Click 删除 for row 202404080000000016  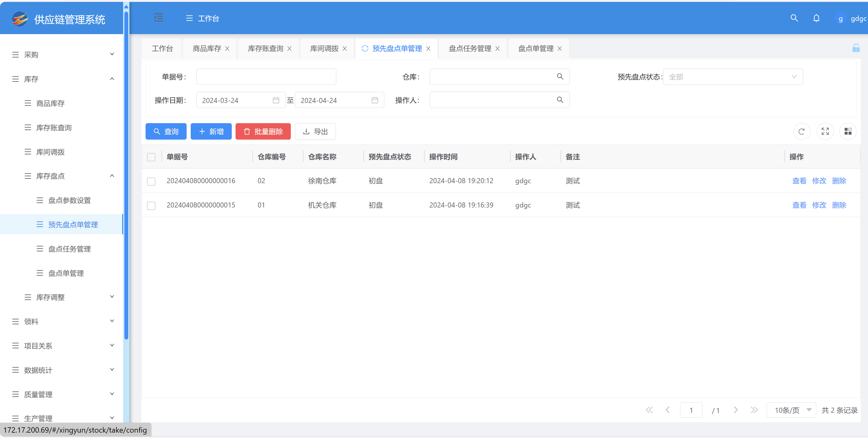[x=839, y=181]
